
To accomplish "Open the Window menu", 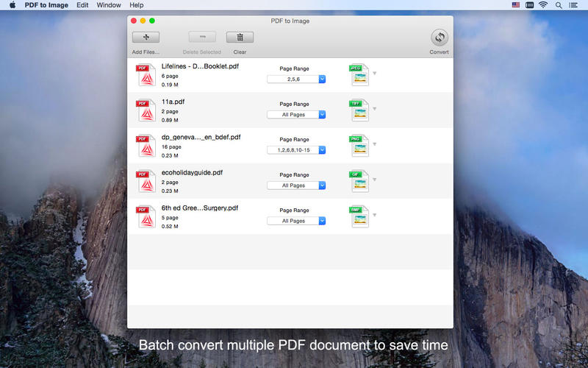I will point(109,5).
